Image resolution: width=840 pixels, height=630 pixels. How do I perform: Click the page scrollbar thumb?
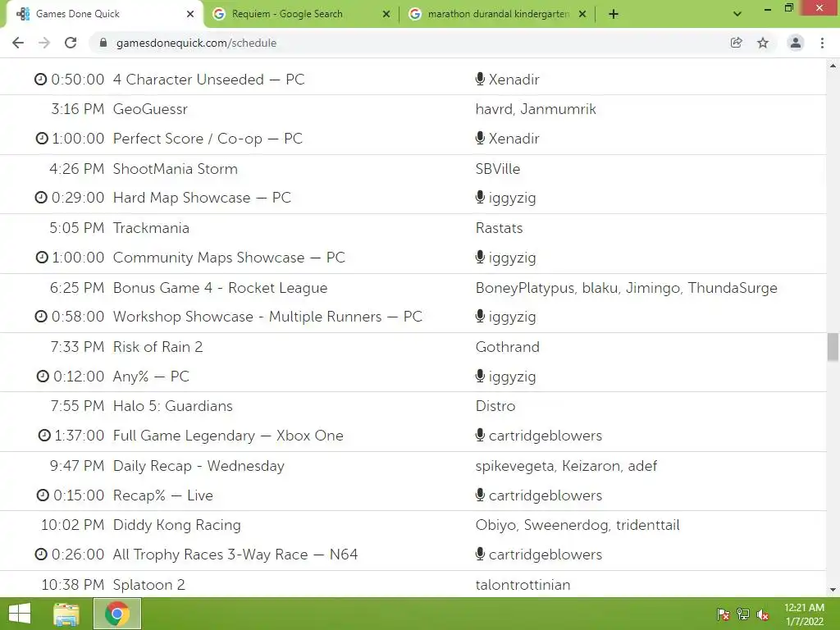(833, 347)
